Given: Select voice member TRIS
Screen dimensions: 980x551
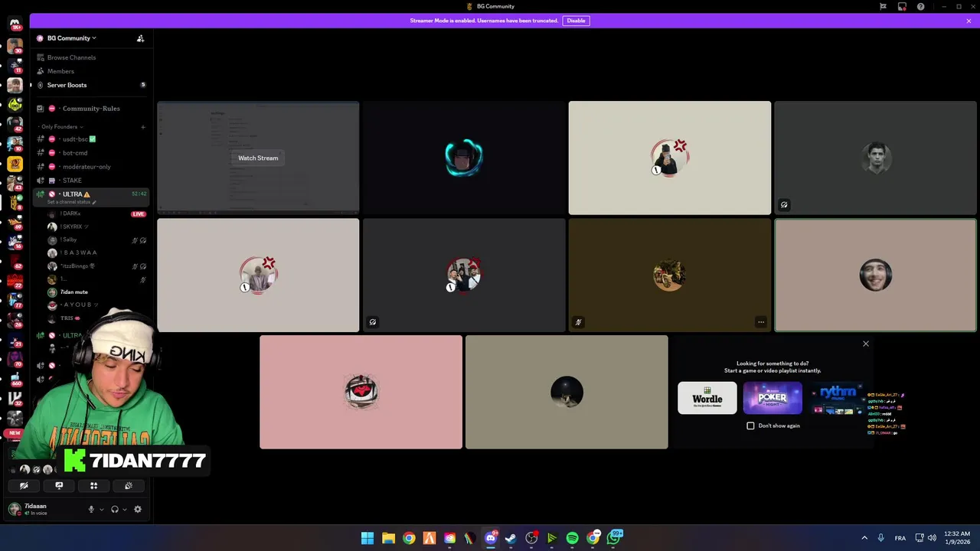Looking at the screenshot, I should tap(70, 318).
